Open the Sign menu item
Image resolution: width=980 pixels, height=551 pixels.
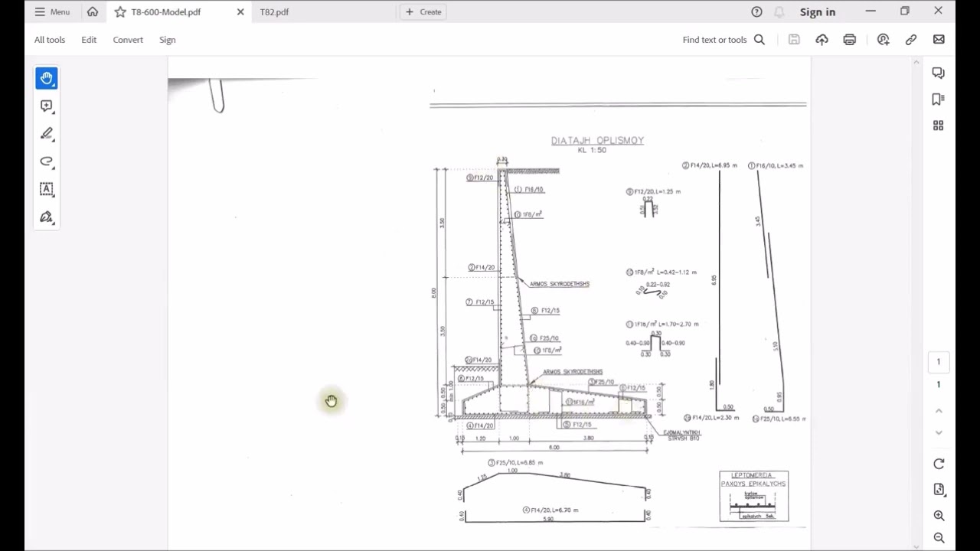tap(168, 40)
